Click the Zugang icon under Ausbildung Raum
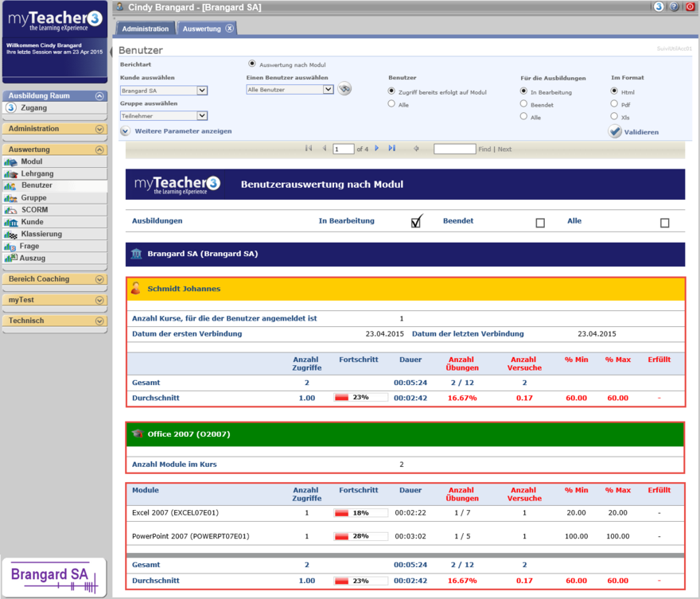This screenshot has height=599, width=700. (11, 108)
